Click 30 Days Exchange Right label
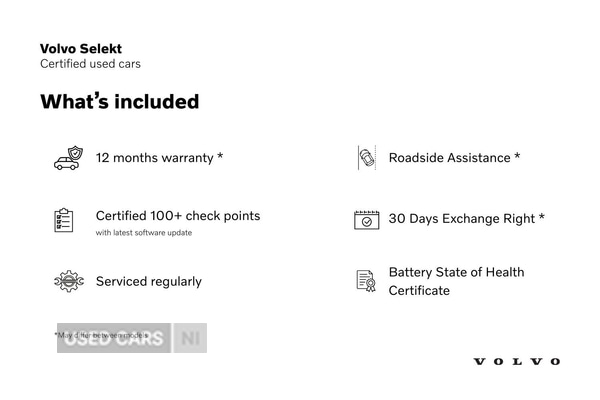The height and width of the screenshot is (400, 600). point(466,219)
